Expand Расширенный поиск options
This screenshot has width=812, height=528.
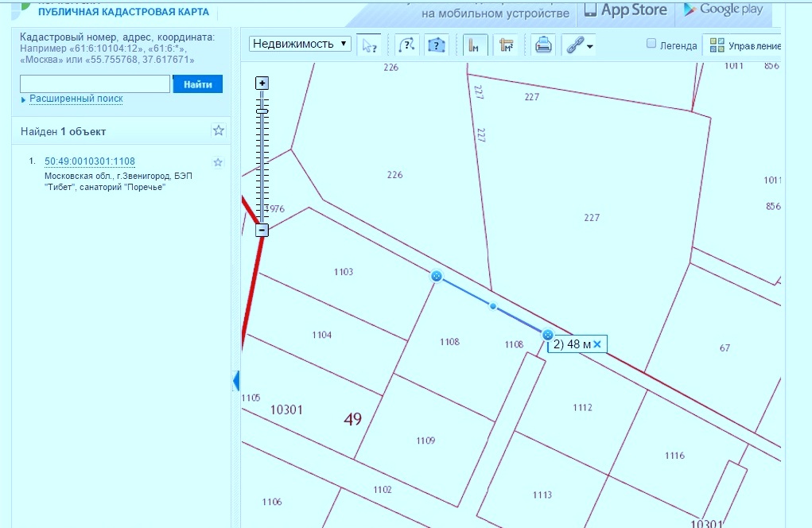pos(76,99)
